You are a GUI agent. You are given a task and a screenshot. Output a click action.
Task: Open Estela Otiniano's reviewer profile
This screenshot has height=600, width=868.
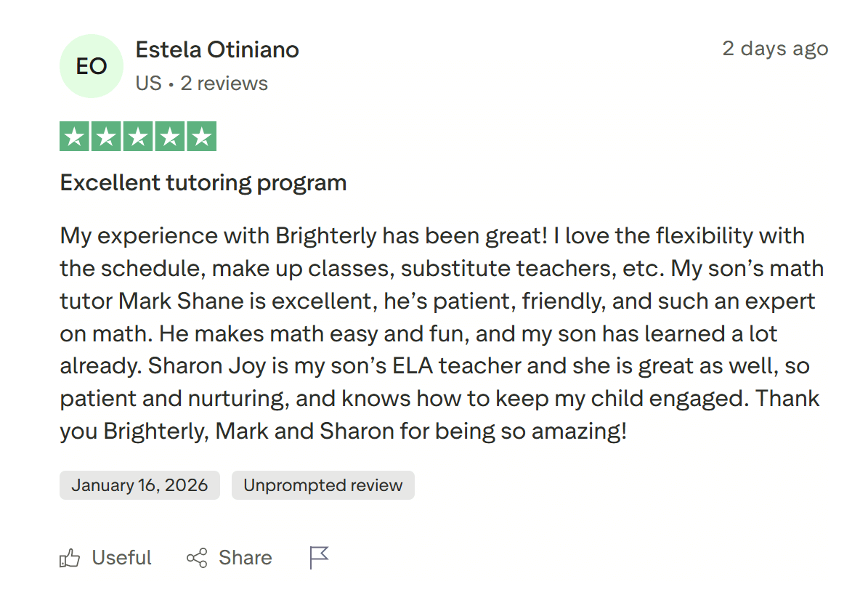(217, 50)
